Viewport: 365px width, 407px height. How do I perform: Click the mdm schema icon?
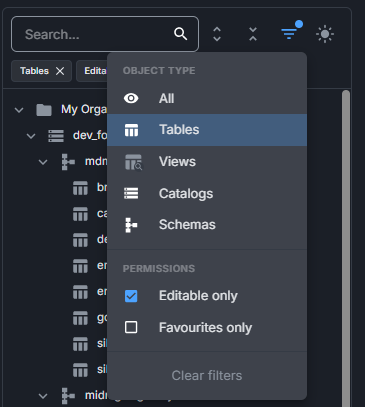point(68,162)
